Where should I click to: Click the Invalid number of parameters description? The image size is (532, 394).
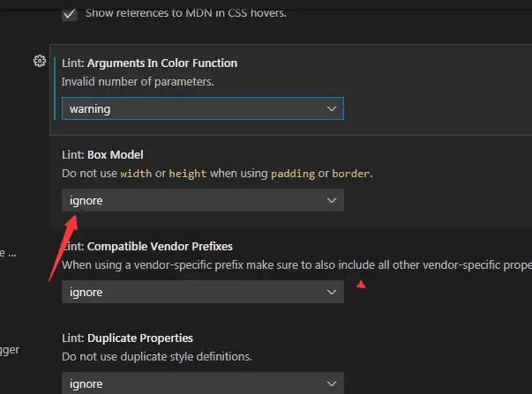click(x=139, y=82)
